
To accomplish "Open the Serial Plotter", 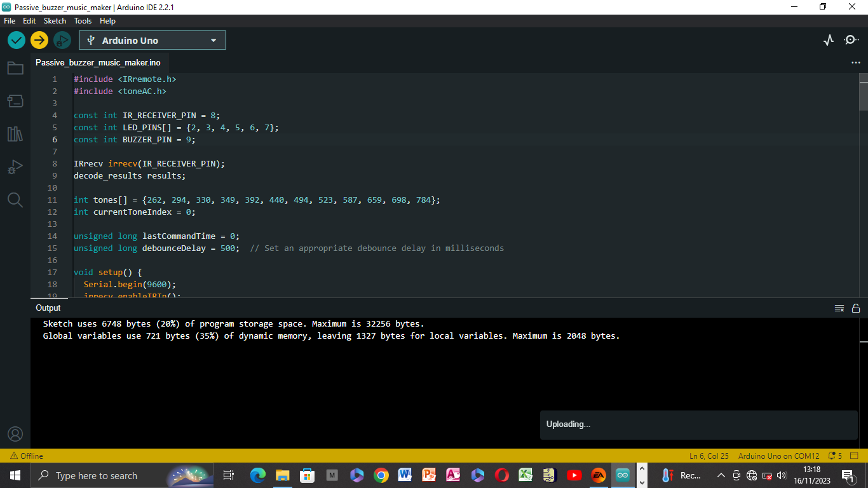I will 828,39.
